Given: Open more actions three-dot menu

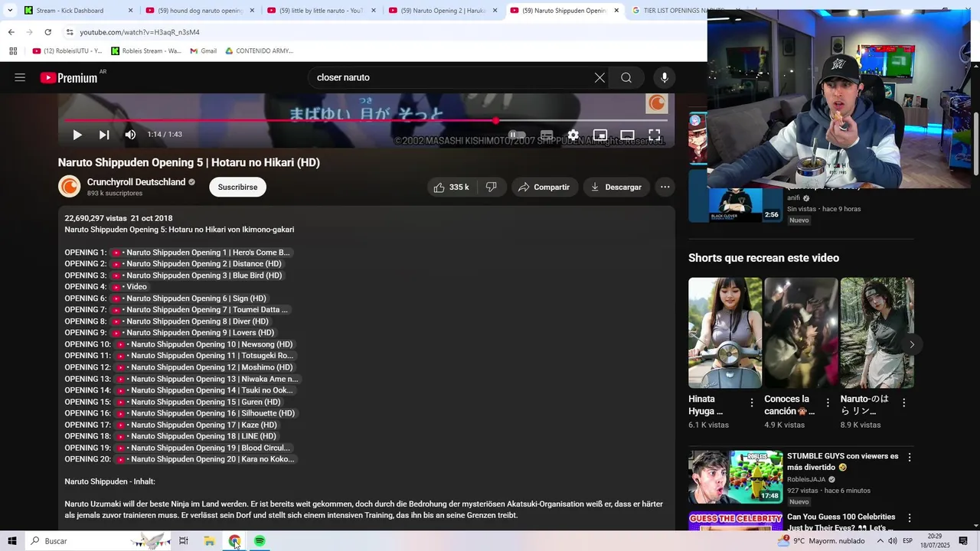Looking at the screenshot, I should tap(665, 187).
